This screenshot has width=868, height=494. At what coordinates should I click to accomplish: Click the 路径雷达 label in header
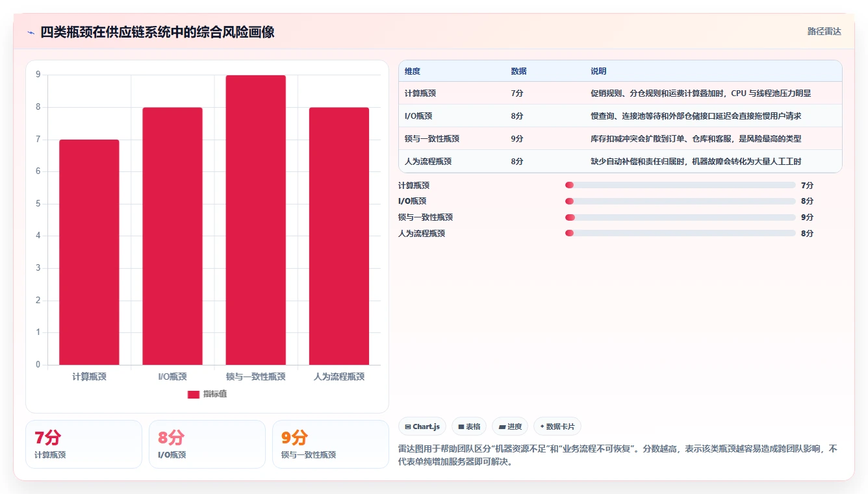pyautogui.click(x=824, y=31)
